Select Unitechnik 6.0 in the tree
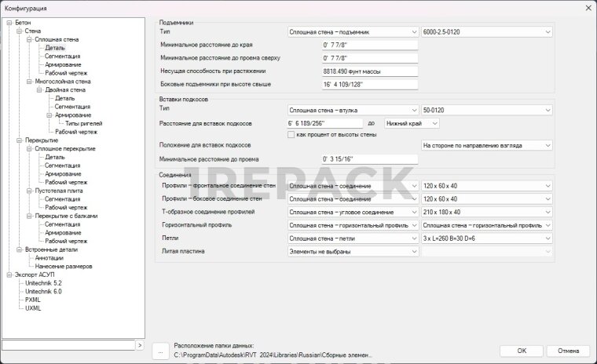Screen dimensions: 597x364 43,291
